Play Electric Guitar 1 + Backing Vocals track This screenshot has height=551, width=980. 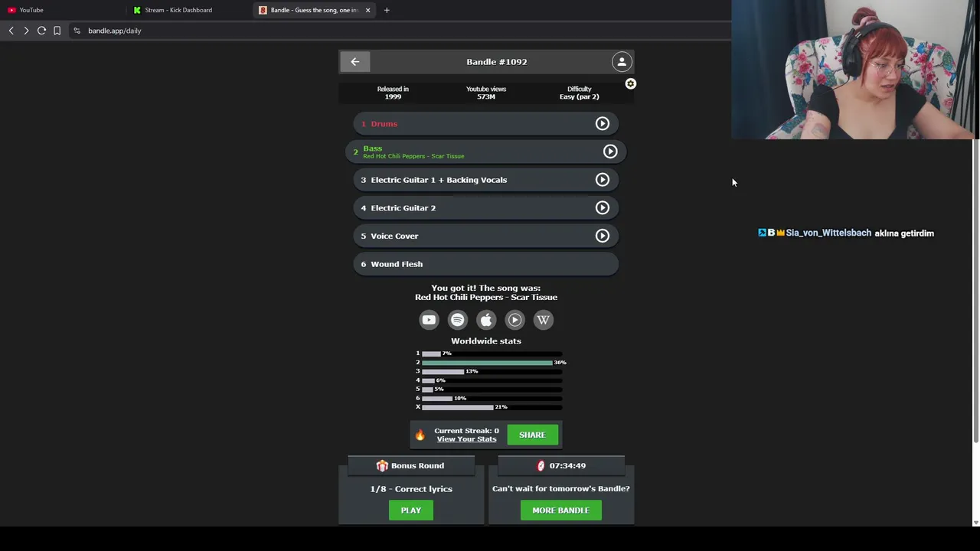(603, 180)
